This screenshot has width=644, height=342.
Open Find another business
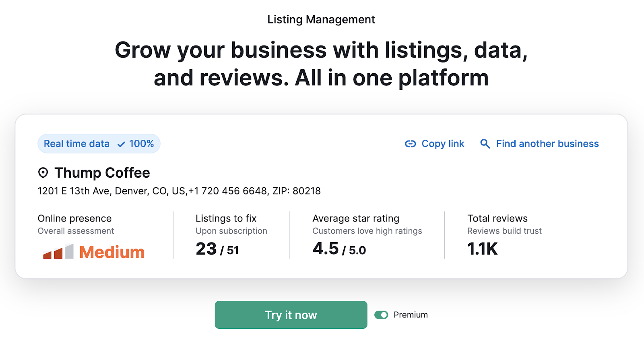point(547,143)
